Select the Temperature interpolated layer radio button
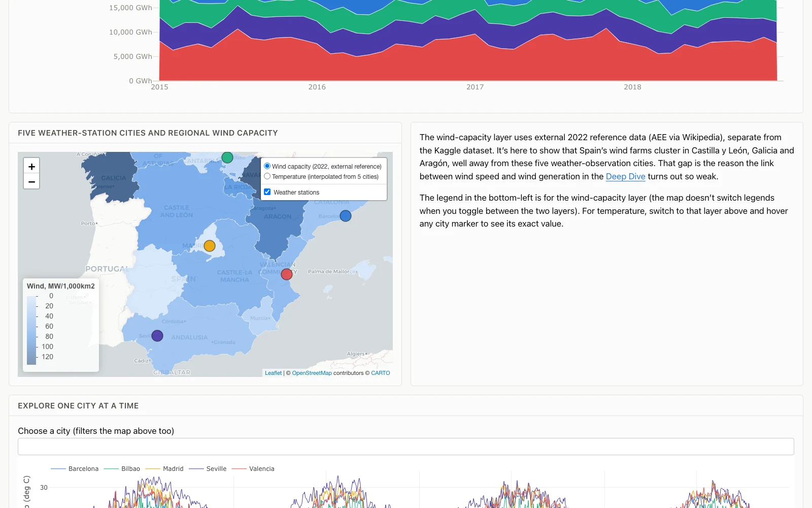Screen dimensions: 812x508 pos(267,176)
